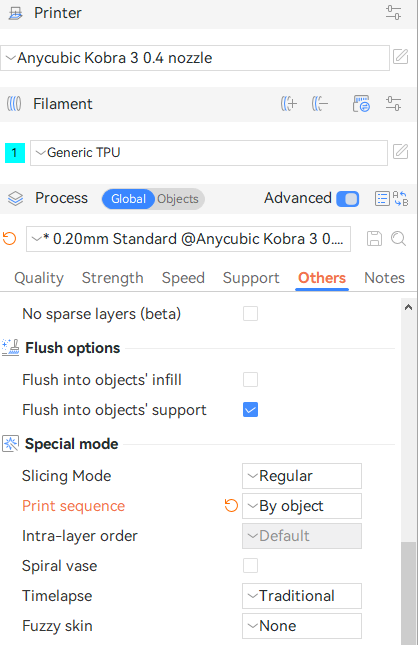Open the Fuzzy skin dropdown
Screen dimensions: 418x645
tap(302, 626)
